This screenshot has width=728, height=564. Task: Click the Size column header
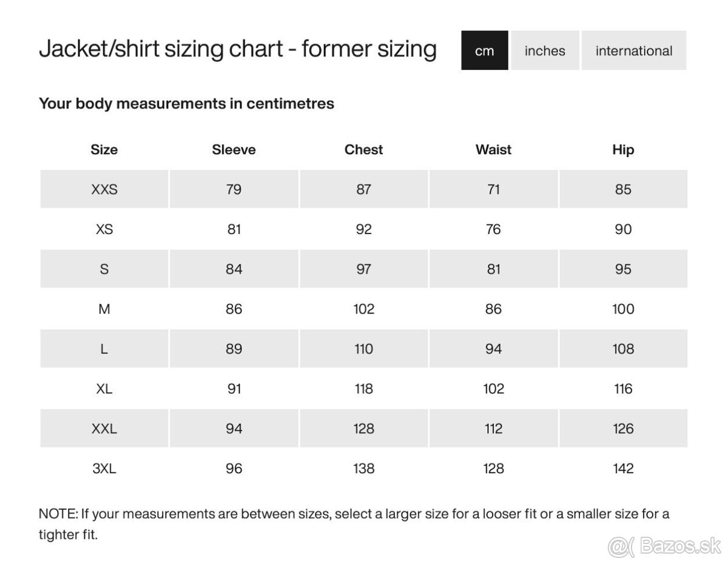pos(104,150)
